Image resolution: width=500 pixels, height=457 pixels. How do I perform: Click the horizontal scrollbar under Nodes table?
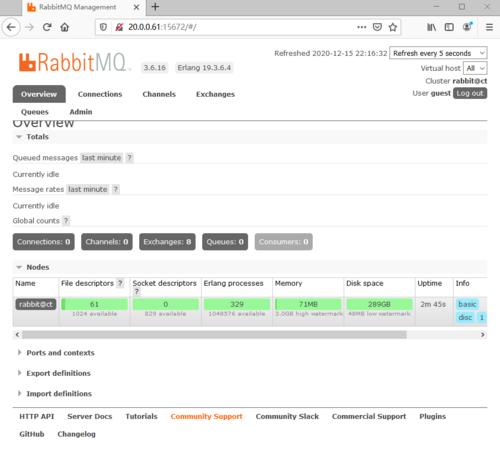[x=214, y=335]
